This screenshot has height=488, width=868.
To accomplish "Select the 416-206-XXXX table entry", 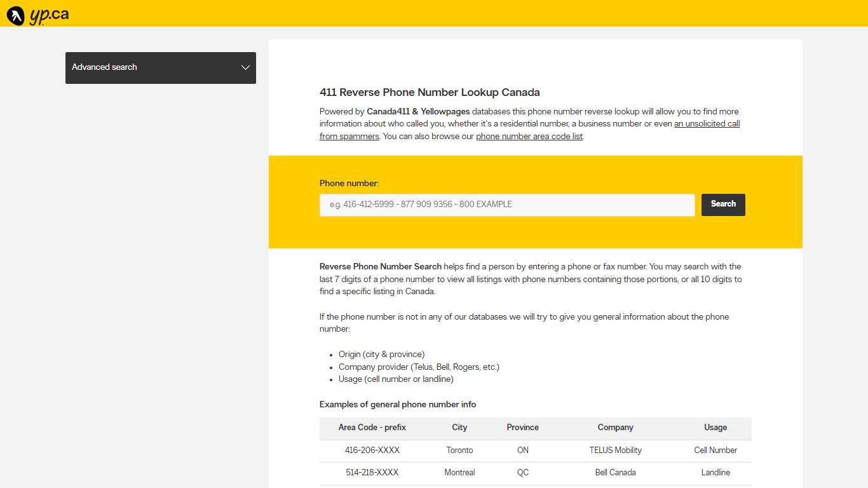I will (372, 450).
